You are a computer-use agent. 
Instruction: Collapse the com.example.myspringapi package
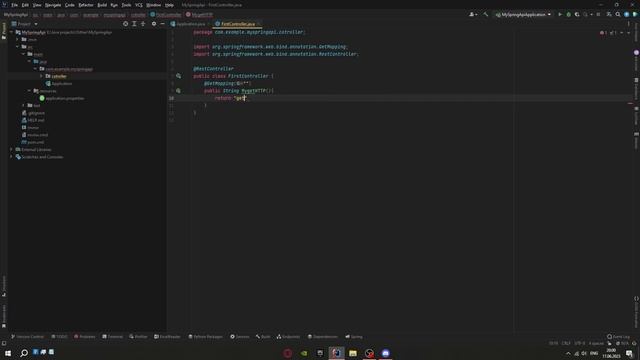(x=36, y=69)
